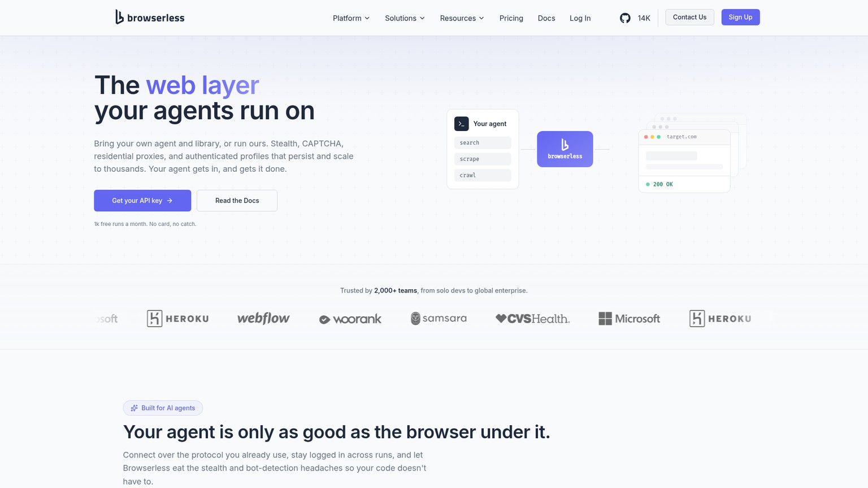Click the search chip in agent card
Image resolution: width=868 pixels, height=488 pixels.
tap(483, 143)
